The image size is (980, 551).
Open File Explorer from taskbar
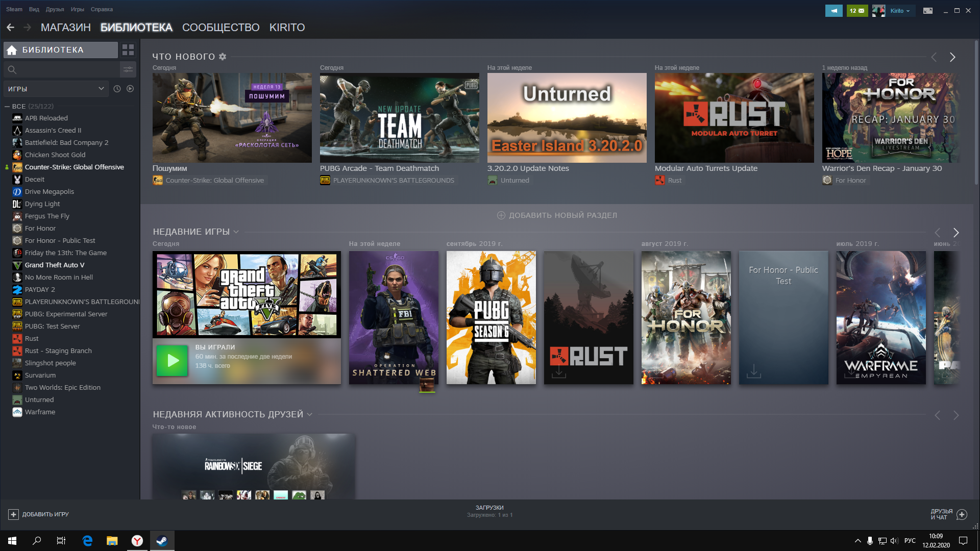coord(112,541)
